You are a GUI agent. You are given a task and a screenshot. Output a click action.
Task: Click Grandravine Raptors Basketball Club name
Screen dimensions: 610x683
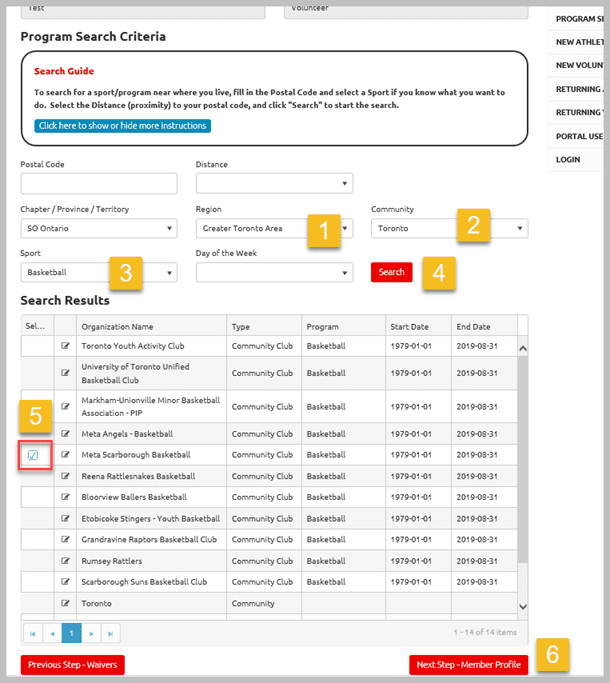pyautogui.click(x=149, y=539)
